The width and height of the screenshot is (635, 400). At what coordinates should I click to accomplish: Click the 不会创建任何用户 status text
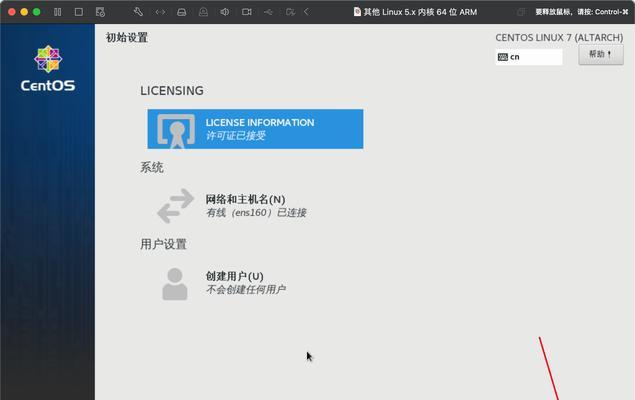(245, 289)
